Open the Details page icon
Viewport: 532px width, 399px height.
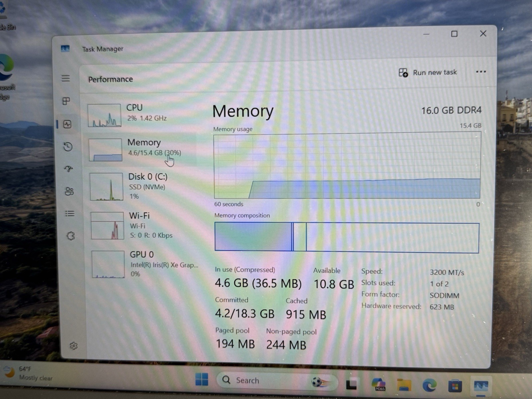[x=70, y=213]
